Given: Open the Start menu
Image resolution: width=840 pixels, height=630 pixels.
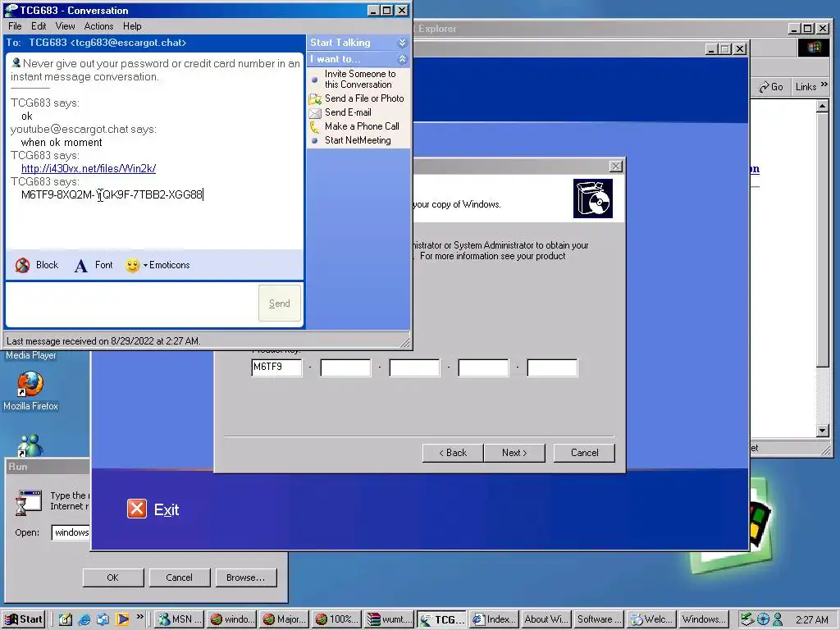Looking at the screenshot, I should pos(24,619).
